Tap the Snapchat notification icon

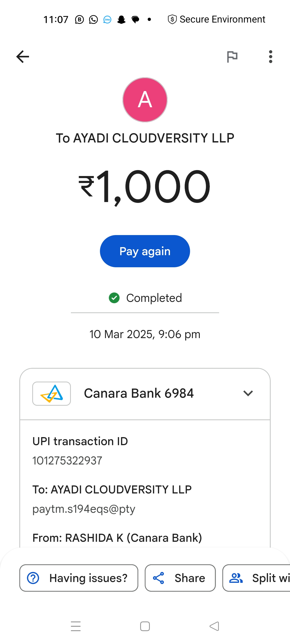click(121, 20)
